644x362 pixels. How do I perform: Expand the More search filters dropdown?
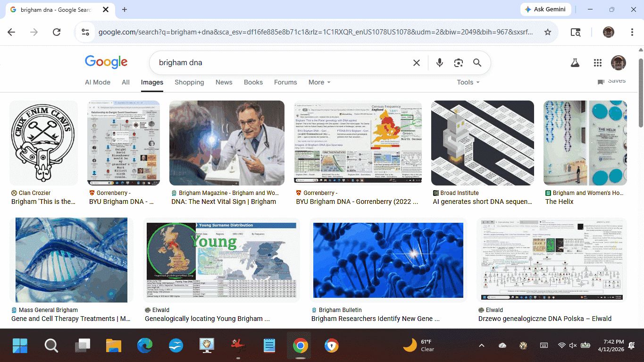[x=319, y=82]
